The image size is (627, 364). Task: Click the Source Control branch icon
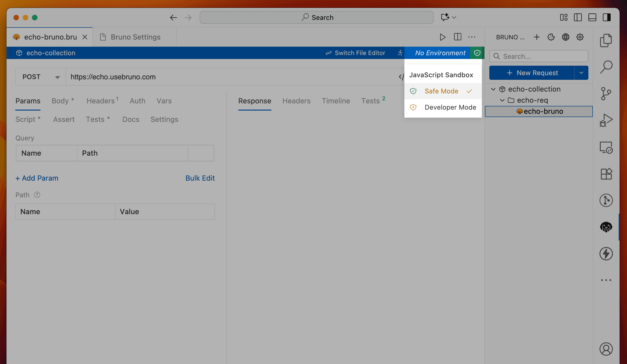click(606, 93)
